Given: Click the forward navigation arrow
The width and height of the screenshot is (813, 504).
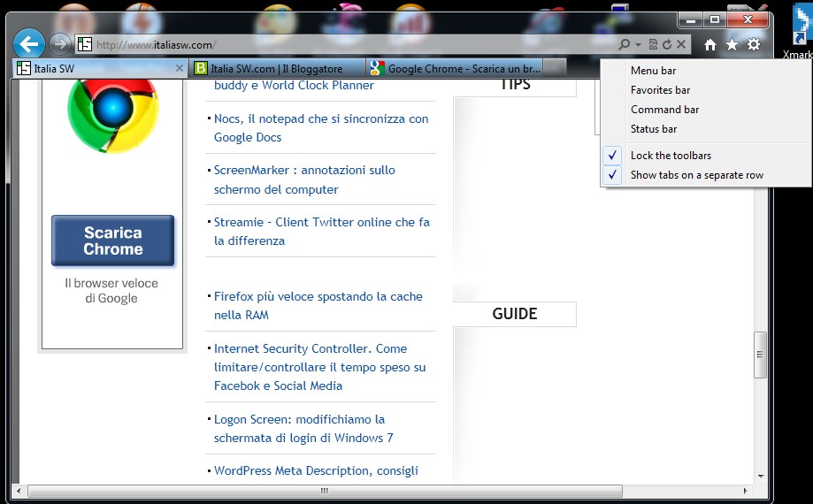Looking at the screenshot, I should point(60,44).
